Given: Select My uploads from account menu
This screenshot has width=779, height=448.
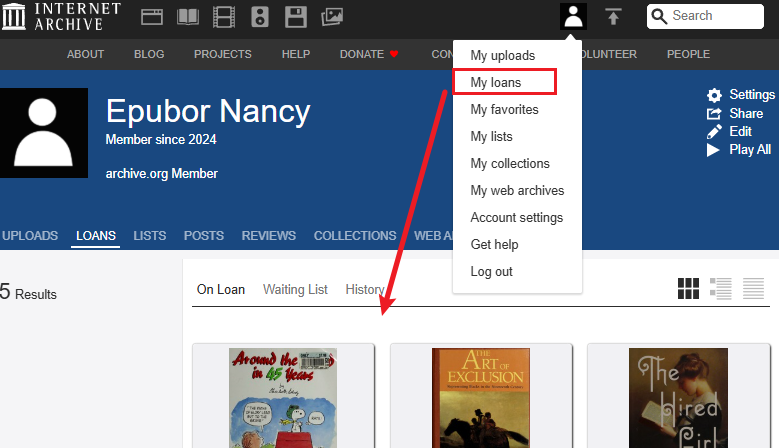Looking at the screenshot, I should (x=503, y=56).
